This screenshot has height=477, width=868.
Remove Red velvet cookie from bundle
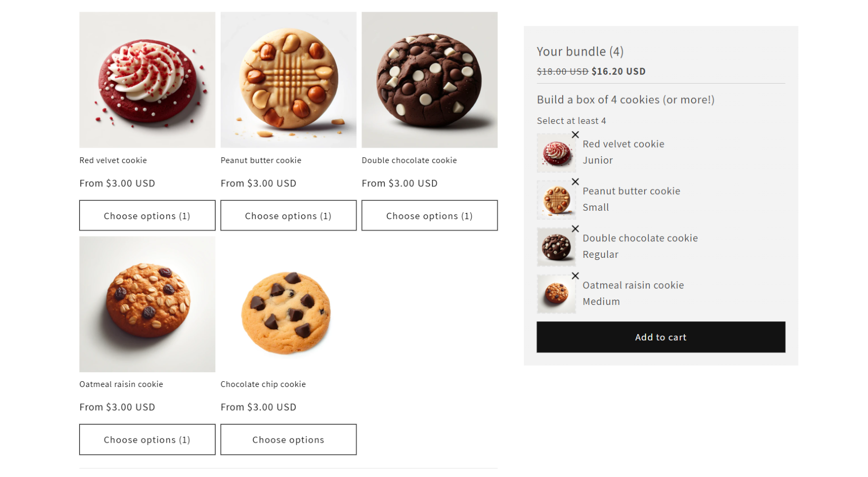(x=575, y=134)
